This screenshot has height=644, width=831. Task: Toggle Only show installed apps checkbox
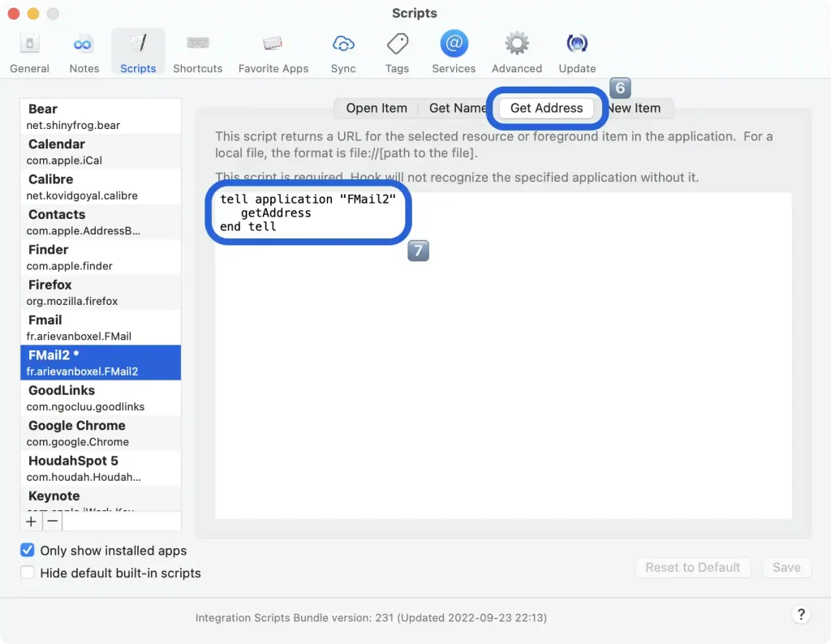tap(28, 550)
